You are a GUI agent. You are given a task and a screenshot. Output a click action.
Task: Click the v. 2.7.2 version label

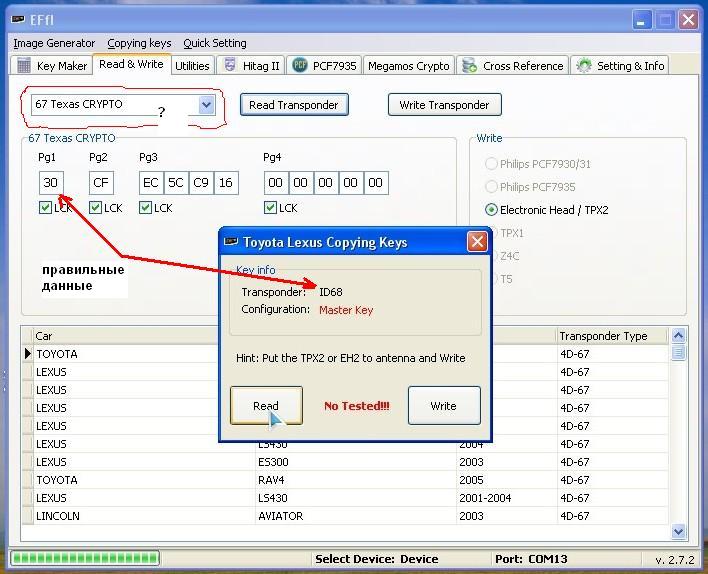point(675,560)
